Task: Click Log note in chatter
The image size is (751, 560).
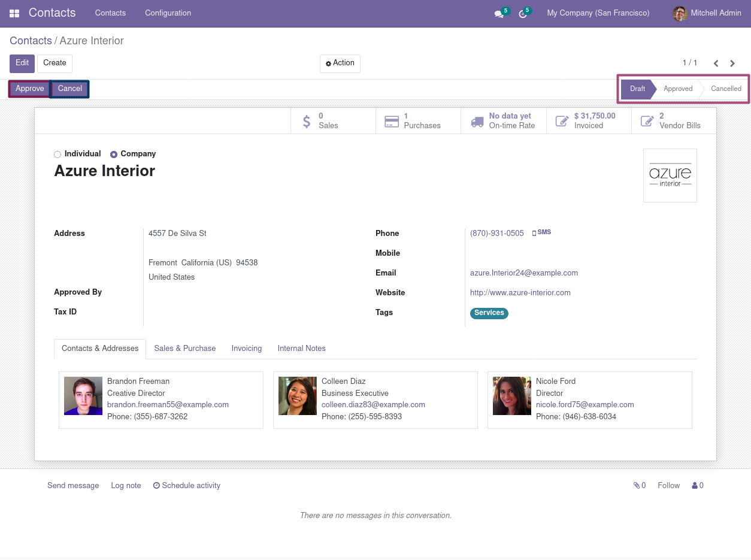Action: click(x=126, y=486)
